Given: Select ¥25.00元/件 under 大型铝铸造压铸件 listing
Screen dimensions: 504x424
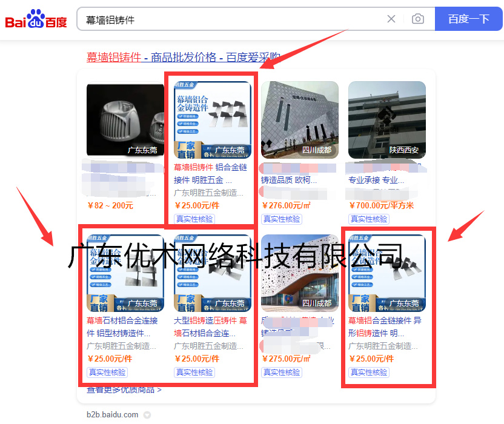Looking at the screenshot, I should pos(197,359).
